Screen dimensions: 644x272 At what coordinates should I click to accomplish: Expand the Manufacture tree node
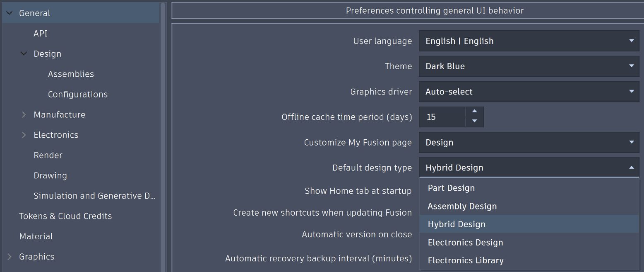click(24, 115)
